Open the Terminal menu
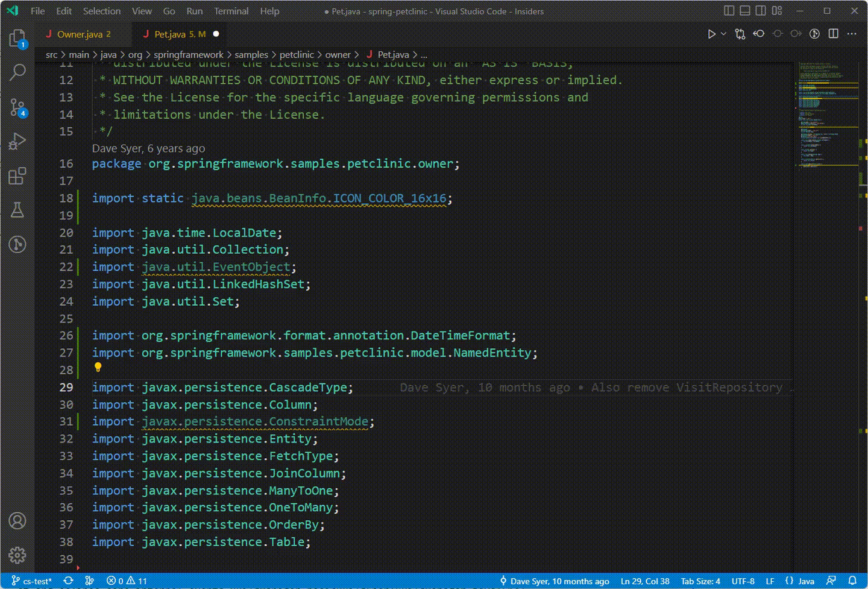 pos(231,11)
